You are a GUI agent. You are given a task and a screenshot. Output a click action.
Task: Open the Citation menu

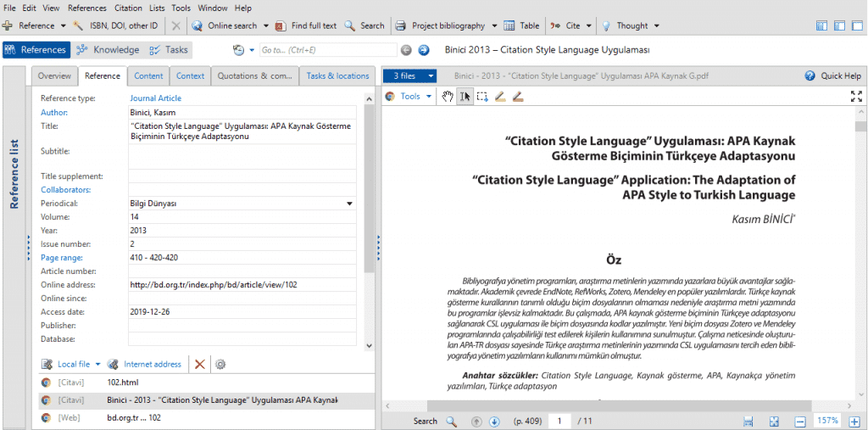(128, 8)
